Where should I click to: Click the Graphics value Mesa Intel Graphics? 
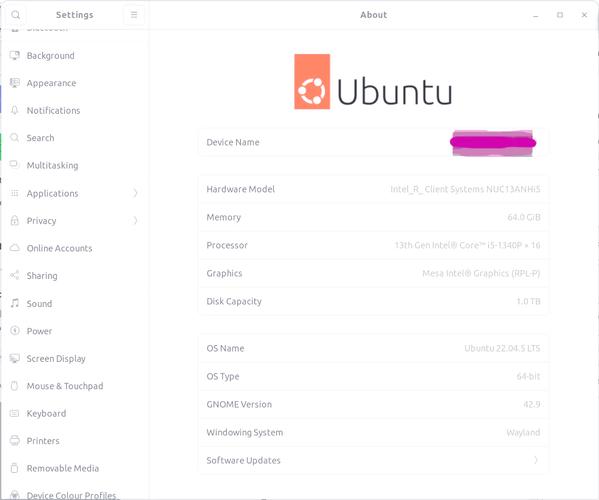[x=481, y=273]
